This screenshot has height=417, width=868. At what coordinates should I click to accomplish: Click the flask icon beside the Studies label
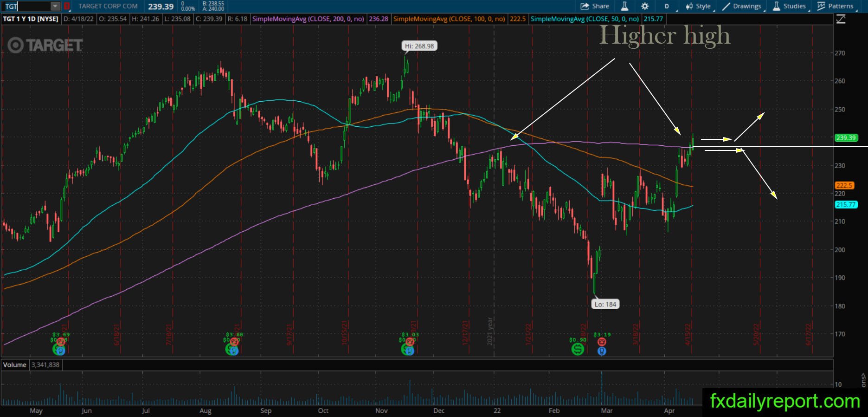pyautogui.click(x=776, y=7)
